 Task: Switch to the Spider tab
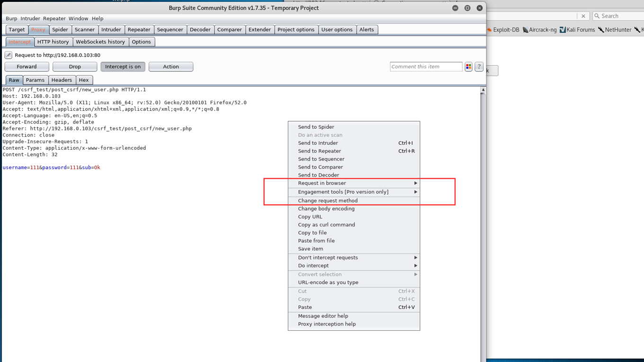[60, 29]
